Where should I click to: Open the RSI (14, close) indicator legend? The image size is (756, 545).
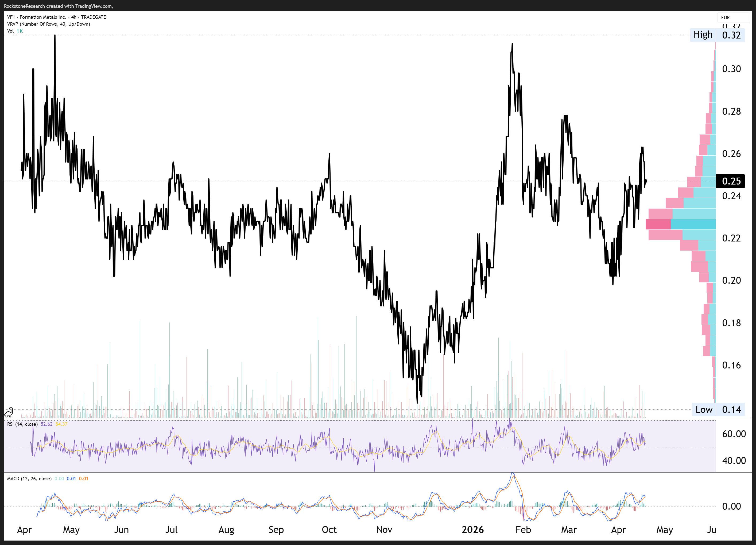coord(22,424)
